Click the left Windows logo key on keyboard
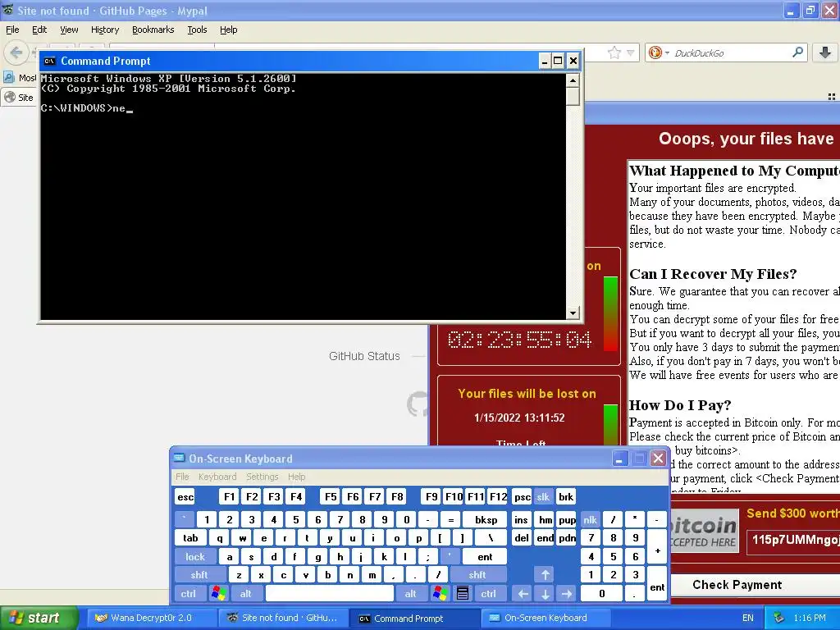 [x=218, y=594]
